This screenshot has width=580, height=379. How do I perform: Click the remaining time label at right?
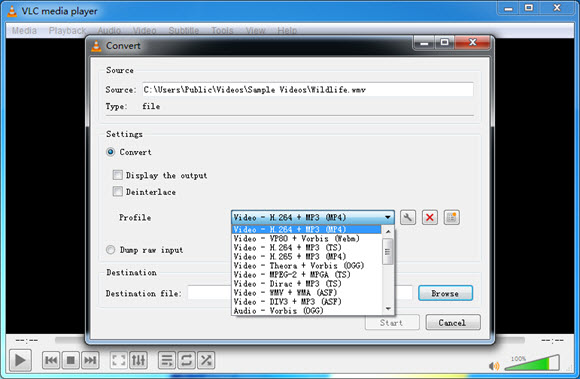point(552,340)
